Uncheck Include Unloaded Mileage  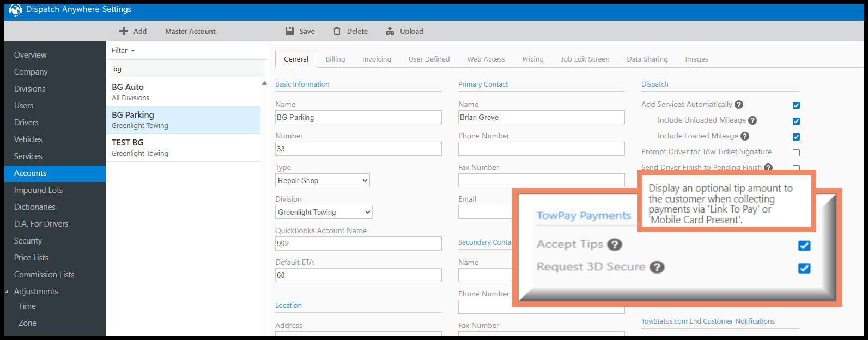pos(796,121)
